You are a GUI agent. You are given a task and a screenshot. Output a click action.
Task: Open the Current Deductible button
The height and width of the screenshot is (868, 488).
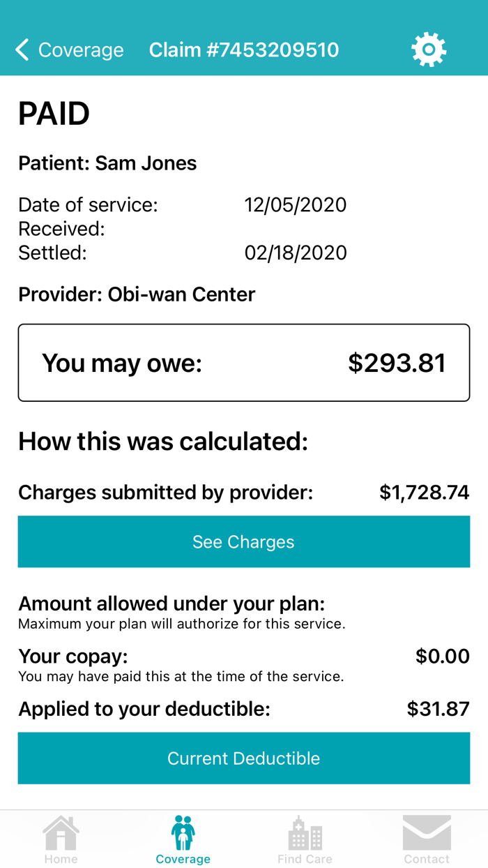coord(244,758)
